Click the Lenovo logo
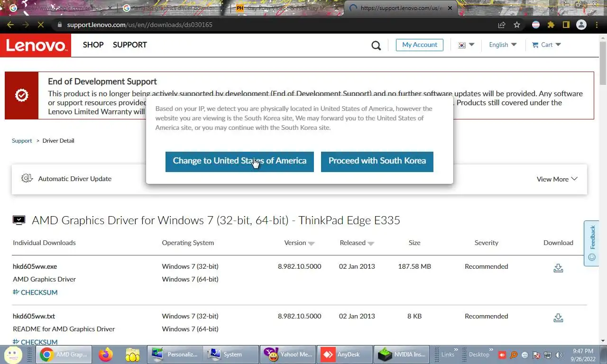Screen dimensions: 607x364 36,45
